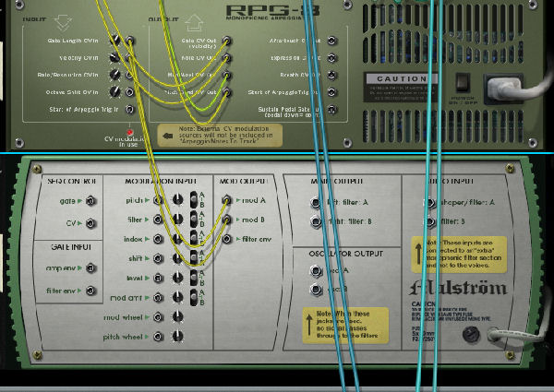Click the level modulation input jack

158,278
